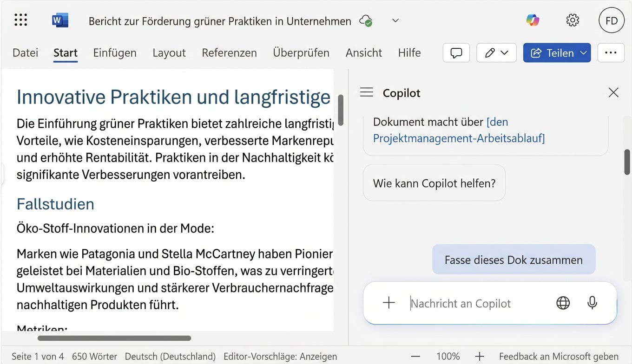
Task: Select the microphone icon in Copilot input
Action: pos(592,303)
